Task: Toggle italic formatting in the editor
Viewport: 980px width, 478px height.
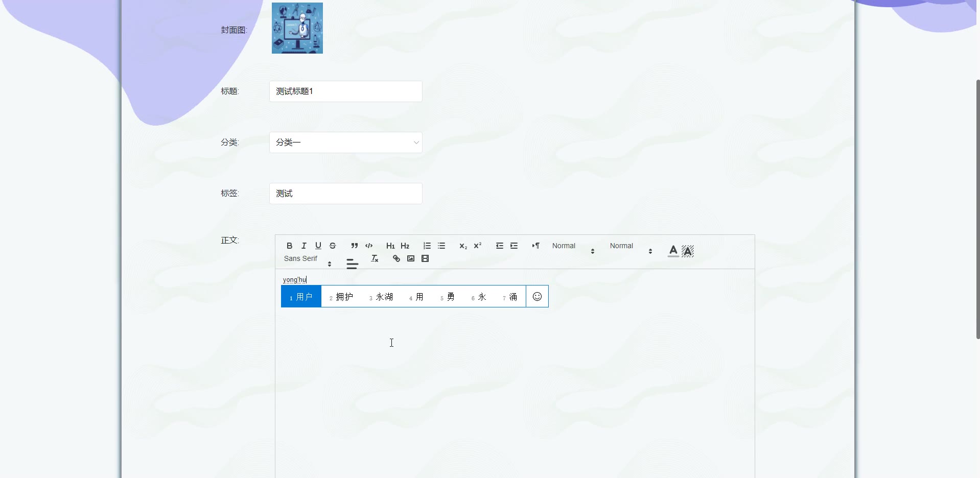Action: [x=304, y=246]
